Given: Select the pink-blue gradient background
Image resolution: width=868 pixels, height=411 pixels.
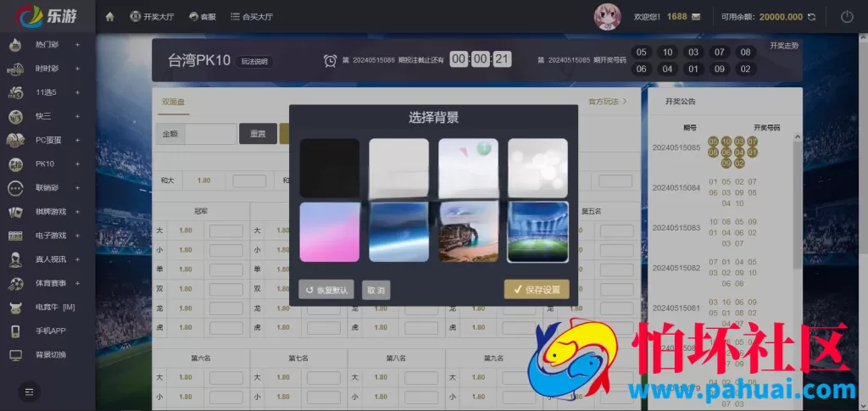Looking at the screenshot, I should [x=330, y=232].
